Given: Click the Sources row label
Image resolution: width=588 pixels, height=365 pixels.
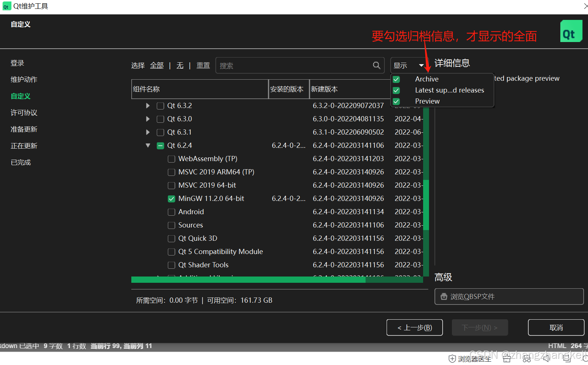Looking at the screenshot, I should pos(191,225).
